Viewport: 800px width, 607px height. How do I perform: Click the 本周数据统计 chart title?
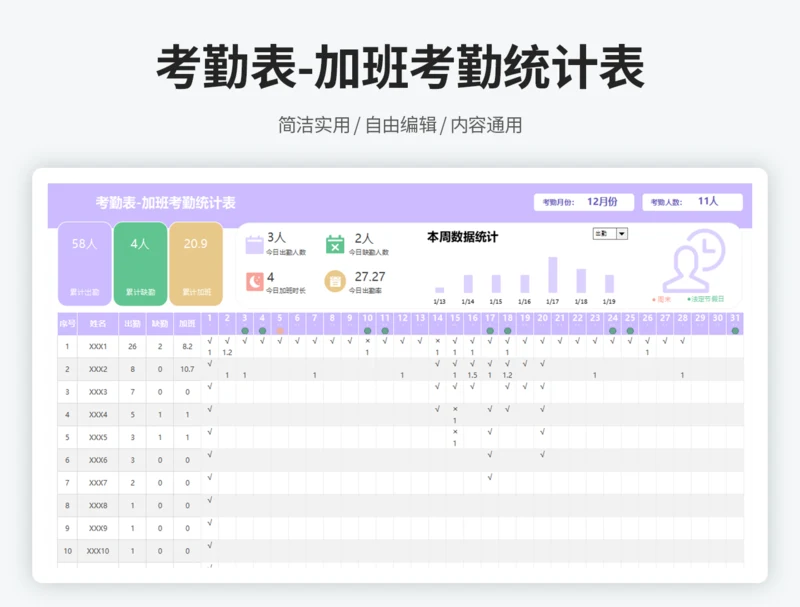pos(462,237)
